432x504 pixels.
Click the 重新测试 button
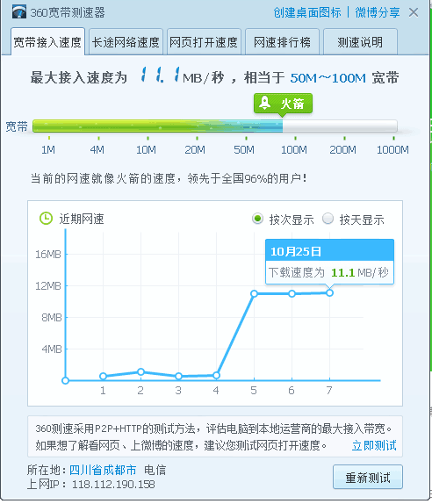point(368,477)
